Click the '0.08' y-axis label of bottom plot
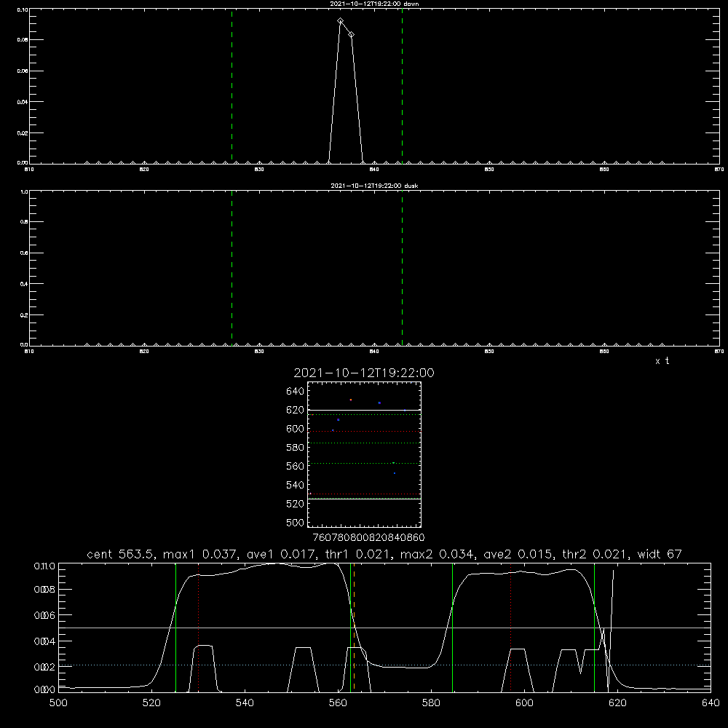 coord(44,589)
